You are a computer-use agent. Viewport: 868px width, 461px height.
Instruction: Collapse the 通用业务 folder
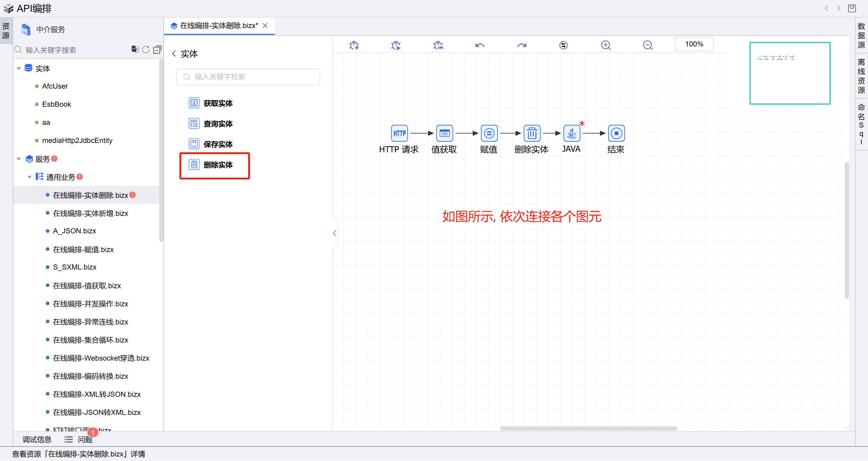click(x=30, y=177)
